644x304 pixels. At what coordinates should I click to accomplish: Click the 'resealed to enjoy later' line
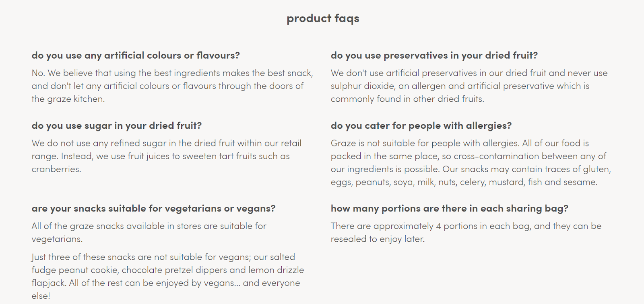378,239
